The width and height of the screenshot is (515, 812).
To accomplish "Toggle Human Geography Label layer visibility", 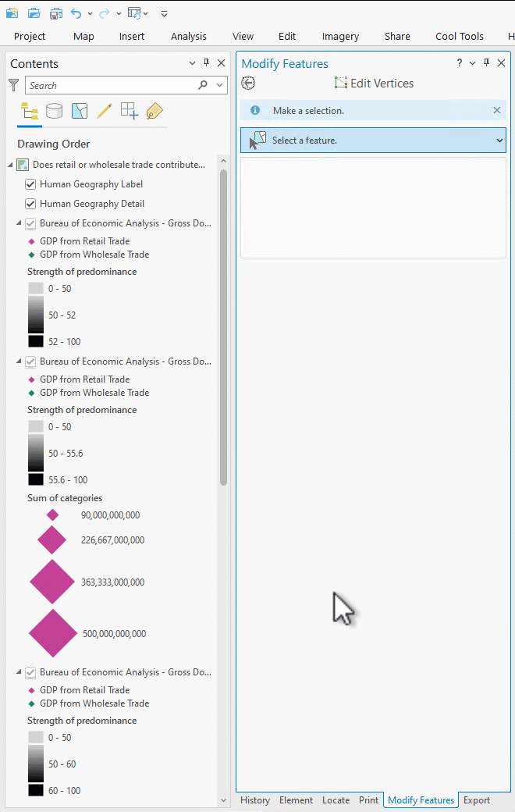I will [30, 184].
